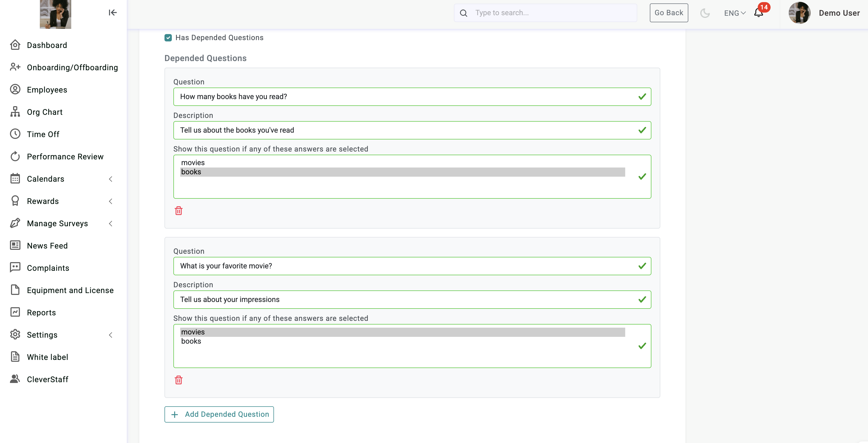Click the Equipment and License file icon
This screenshot has width=868, height=443.
tap(15, 290)
